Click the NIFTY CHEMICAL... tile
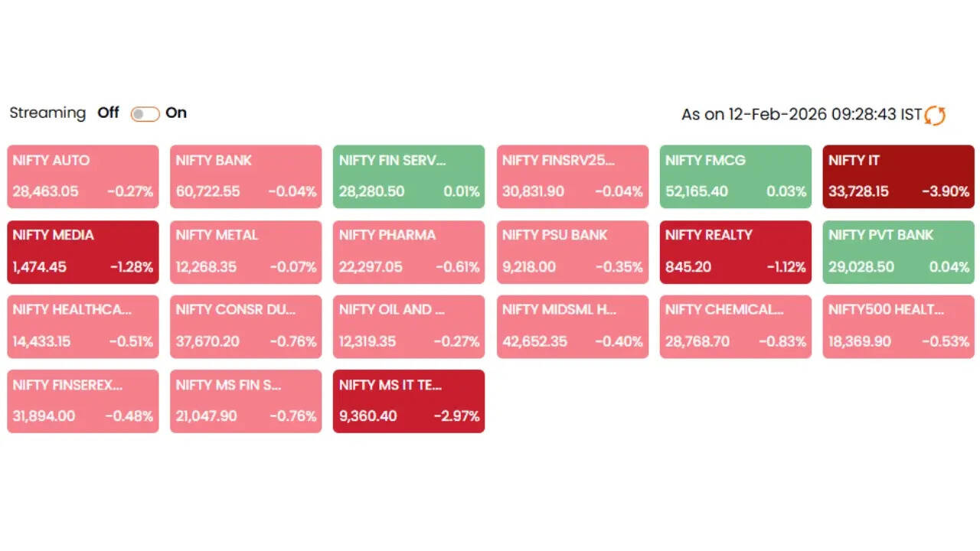 (735, 326)
